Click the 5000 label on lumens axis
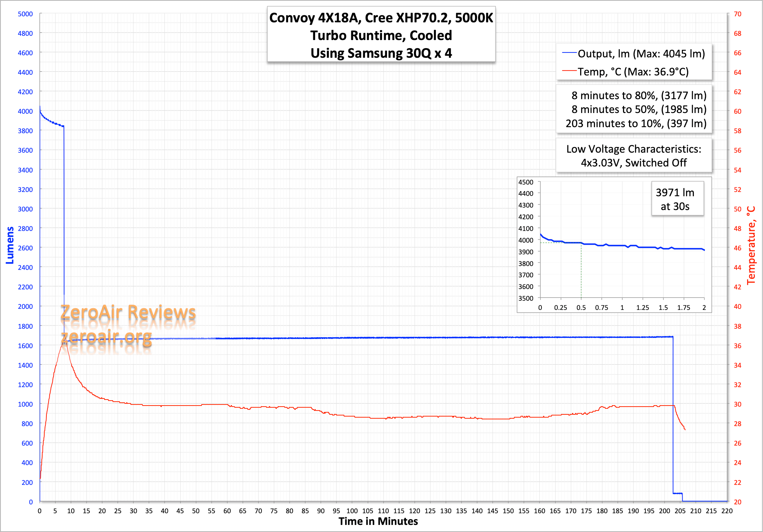 25,14
